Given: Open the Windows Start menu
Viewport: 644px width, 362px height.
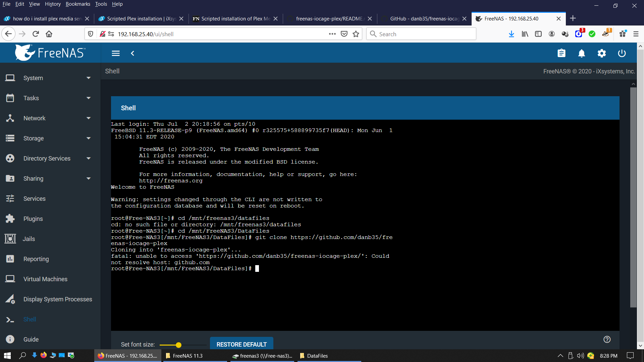Looking at the screenshot, I should pyautogui.click(x=7, y=356).
